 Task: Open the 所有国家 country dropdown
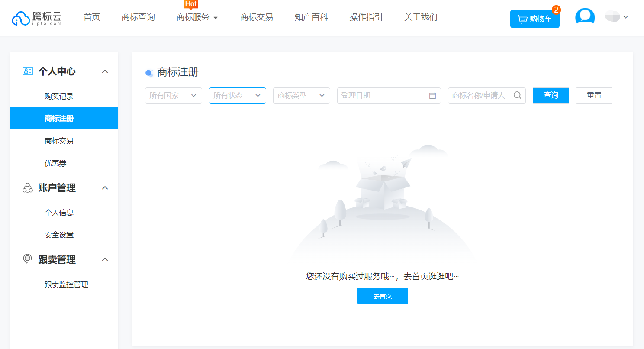click(x=173, y=95)
